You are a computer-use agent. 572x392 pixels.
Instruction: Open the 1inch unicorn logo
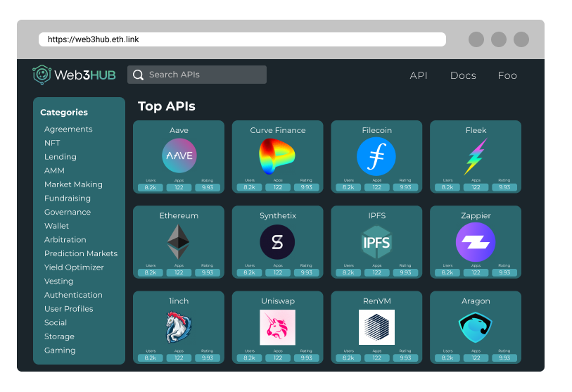[x=179, y=327]
